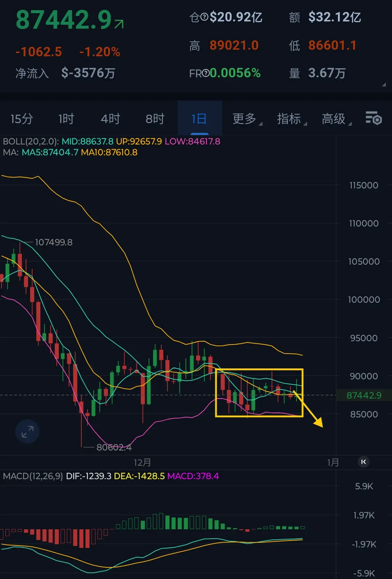
Task: Open chart settings icon in timeframe bar
Action: [373, 118]
